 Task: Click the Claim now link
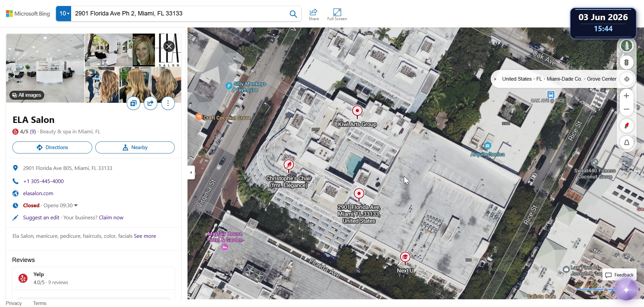pyautogui.click(x=111, y=217)
